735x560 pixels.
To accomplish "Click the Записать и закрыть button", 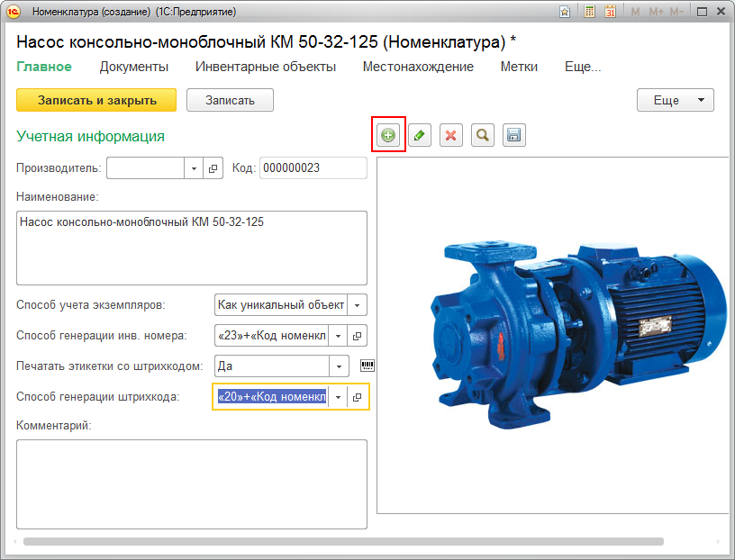I will point(96,100).
